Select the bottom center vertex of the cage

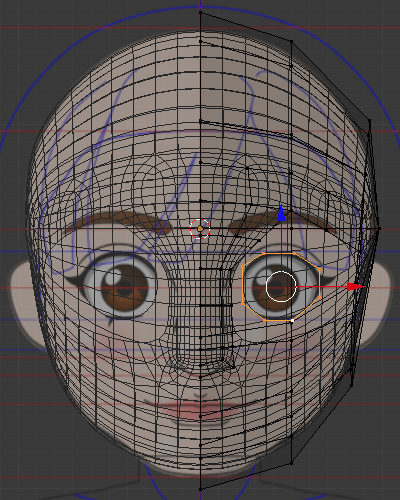coord(200,489)
